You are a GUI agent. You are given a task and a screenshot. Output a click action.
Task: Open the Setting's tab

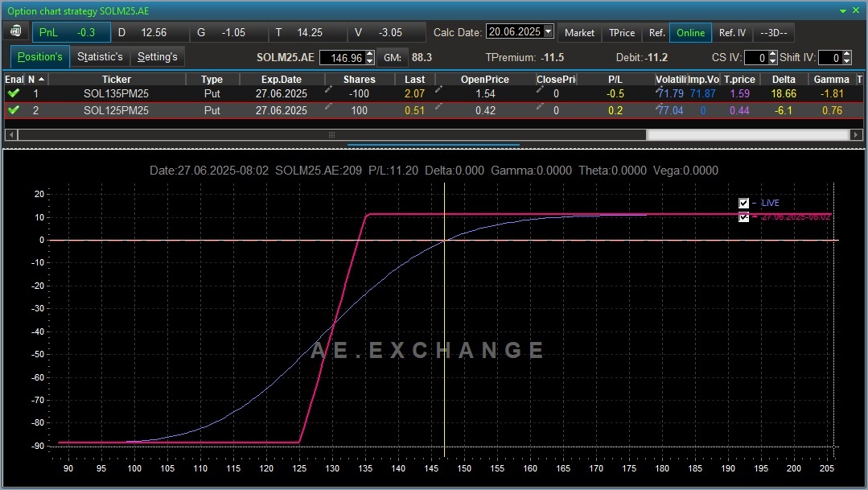click(x=157, y=57)
